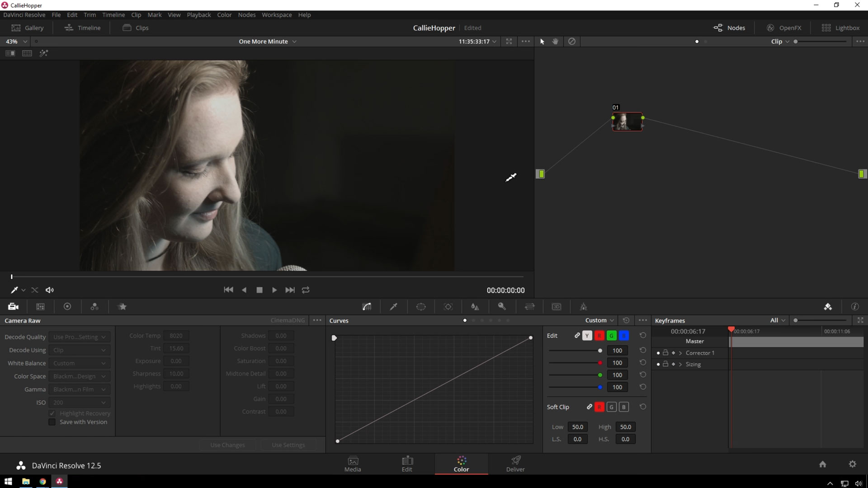Toggle the highlight magic wand icon

[44, 53]
